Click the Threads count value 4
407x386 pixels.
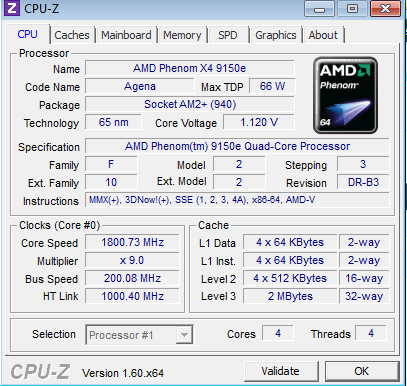coord(371,333)
